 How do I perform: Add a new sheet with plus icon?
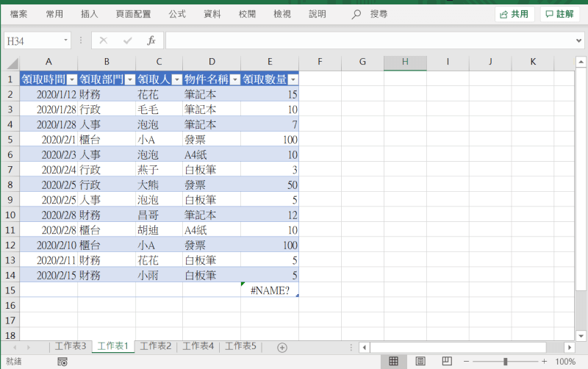pos(282,348)
